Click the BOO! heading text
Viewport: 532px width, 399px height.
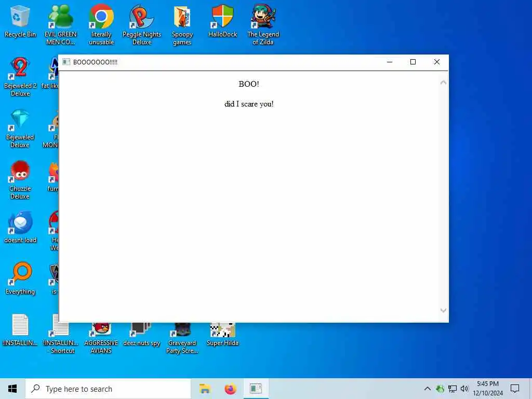coord(249,84)
